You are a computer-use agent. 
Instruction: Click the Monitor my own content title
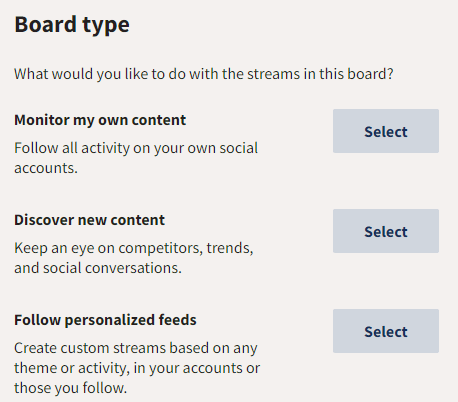click(100, 120)
